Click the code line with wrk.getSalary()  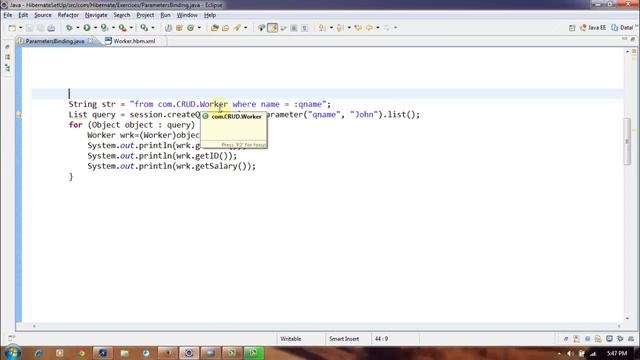click(x=171, y=166)
